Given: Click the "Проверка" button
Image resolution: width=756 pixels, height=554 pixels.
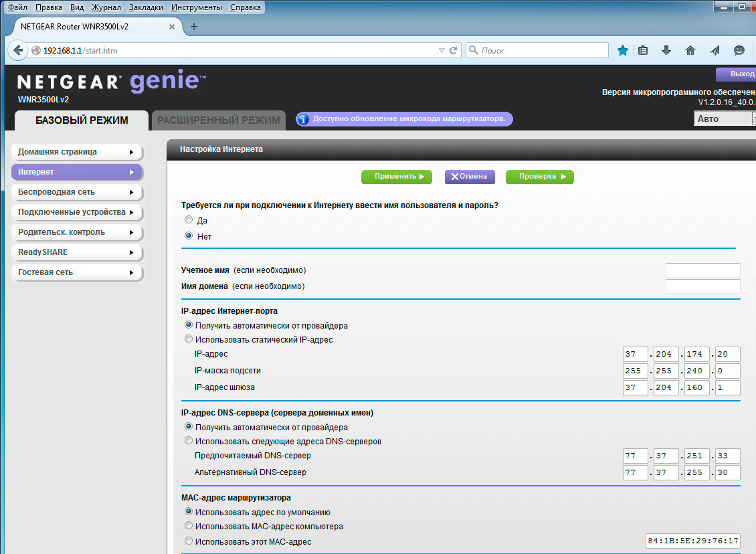Looking at the screenshot, I should pyautogui.click(x=539, y=177).
